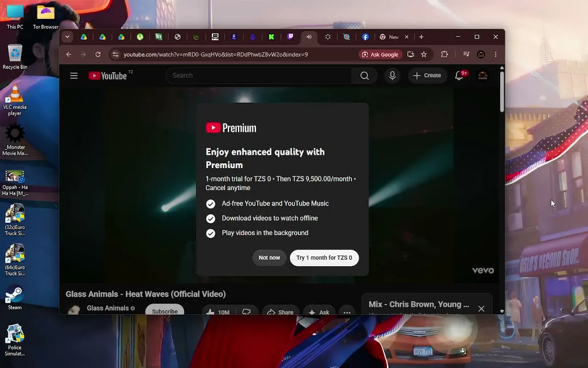Expand Chrome tab search dropdown
Viewport: 588px width, 368px height.
pyautogui.click(x=67, y=37)
